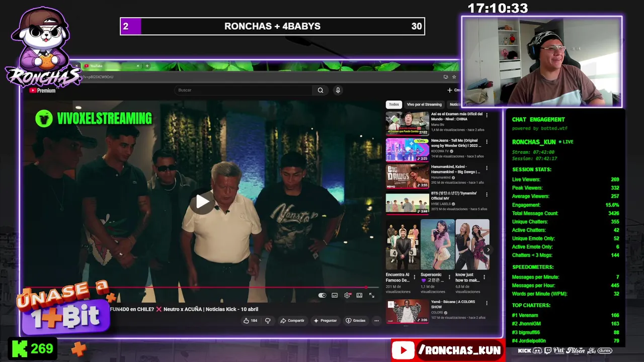Click the COLORS channel name
Viewport: 644px width, 362px height.
click(x=437, y=312)
